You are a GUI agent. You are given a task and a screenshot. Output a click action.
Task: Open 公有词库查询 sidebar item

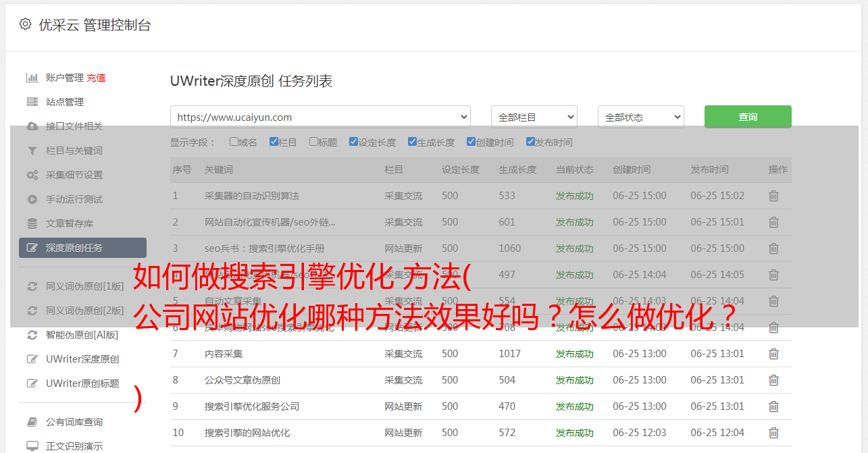(x=74, y=422)
